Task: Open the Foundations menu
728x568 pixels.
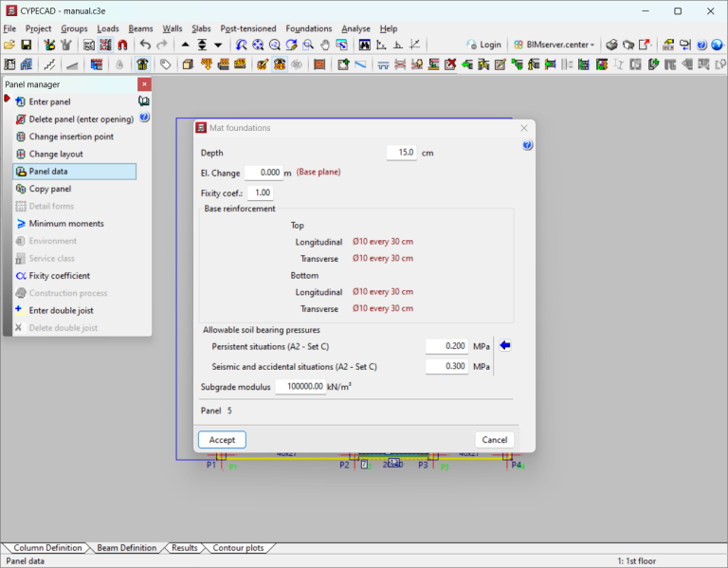Action: point(308,28)
